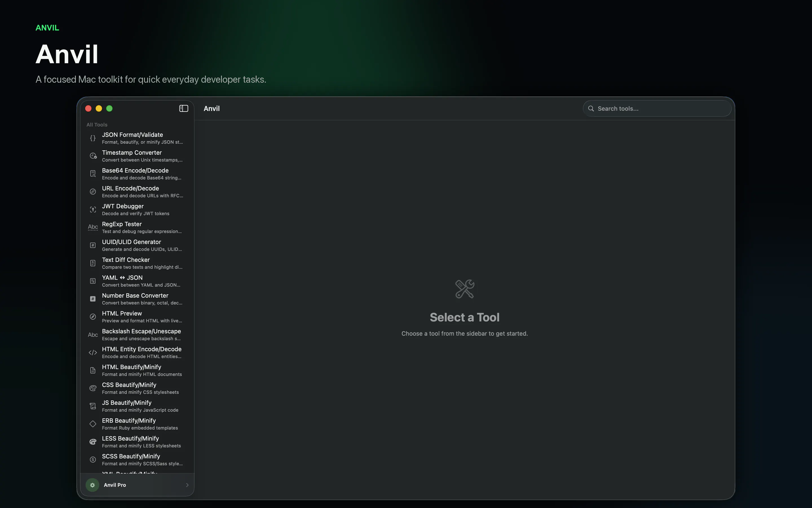This screenshot has height=508, width=812.
Task: Select Timestamp Converter from sidebar
Action: coord(137,156)
